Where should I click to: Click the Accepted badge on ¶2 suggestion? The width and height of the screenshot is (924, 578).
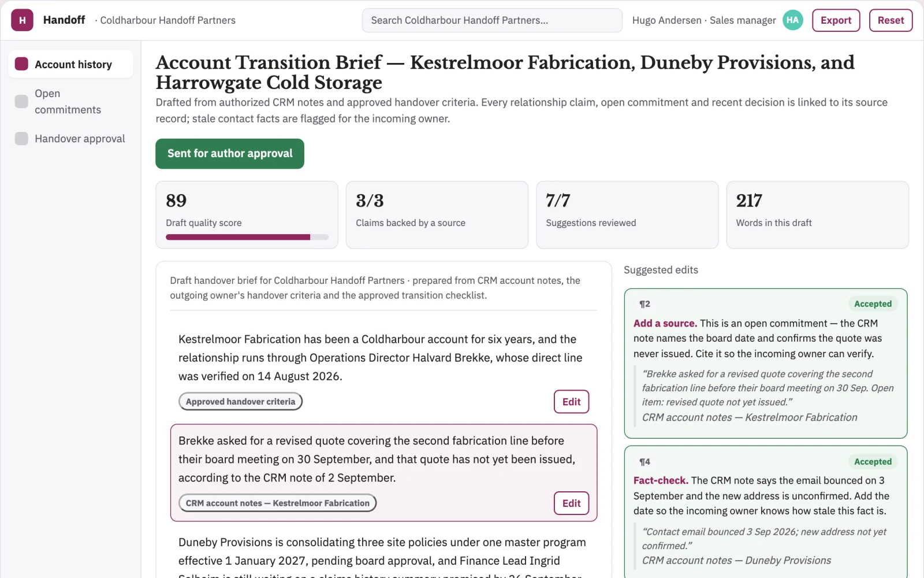(x=873, y=304)
